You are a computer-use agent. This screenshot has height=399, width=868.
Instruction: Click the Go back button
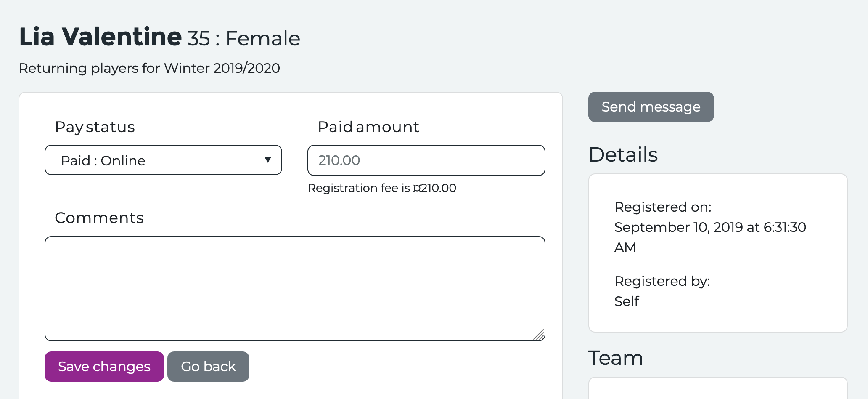click(x=208, y=367)
